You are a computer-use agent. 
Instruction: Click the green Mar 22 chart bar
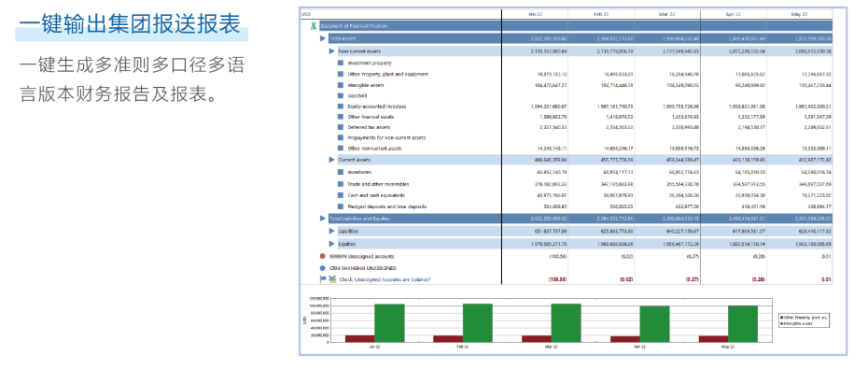pyautogui.click(x=566, y=323)
